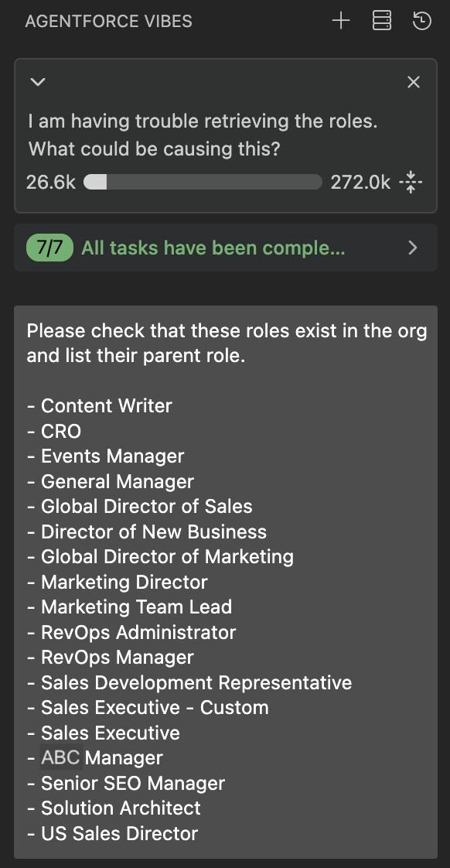
Task: Collapse the task header chevron
Action: coord(38,83)
